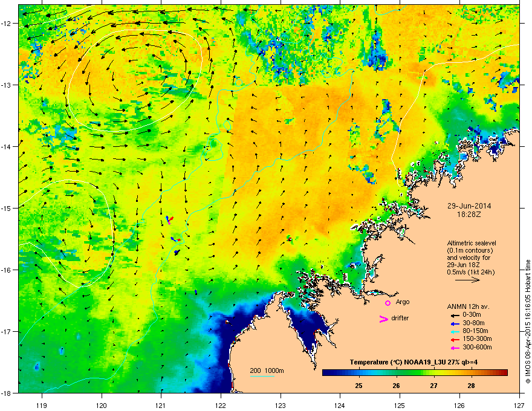Screen dimensions: 532x411
Task: Click latitude axis label -18
Action: click(x=6, y=393)
